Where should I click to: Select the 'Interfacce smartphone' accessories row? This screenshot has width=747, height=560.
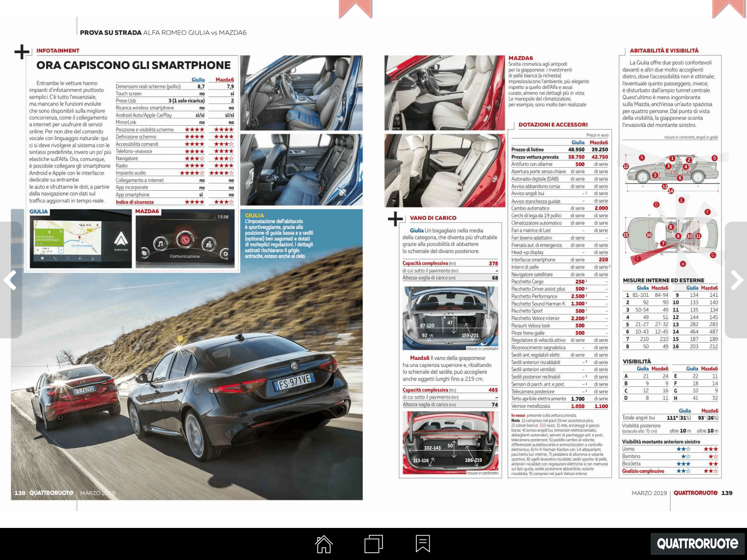(560, 260)
